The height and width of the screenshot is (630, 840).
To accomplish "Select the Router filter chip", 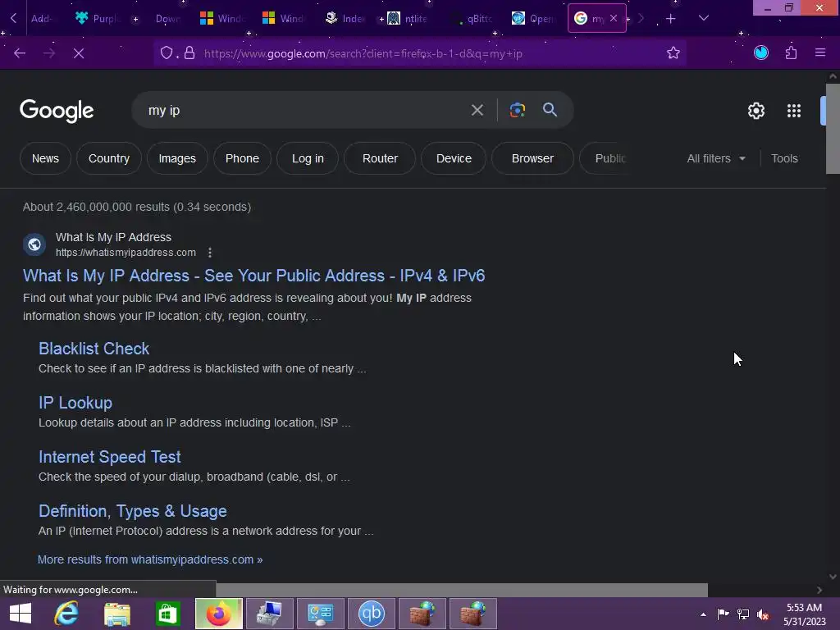I will (x=380, y=158).
